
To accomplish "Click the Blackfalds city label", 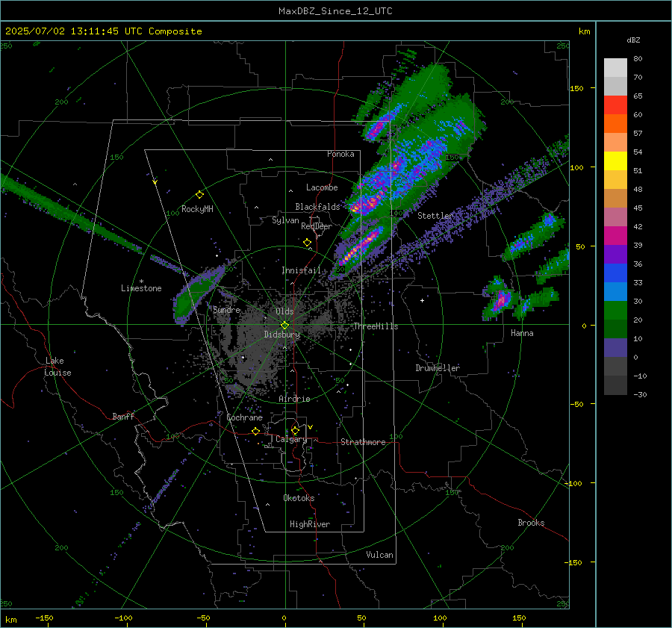I will 317,207.
